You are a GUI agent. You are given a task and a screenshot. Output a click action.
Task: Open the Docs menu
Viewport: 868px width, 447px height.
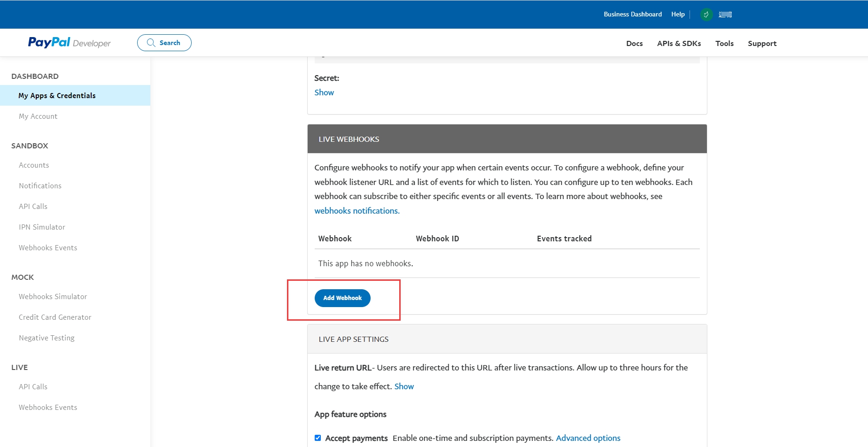click(x=634, y=43)
